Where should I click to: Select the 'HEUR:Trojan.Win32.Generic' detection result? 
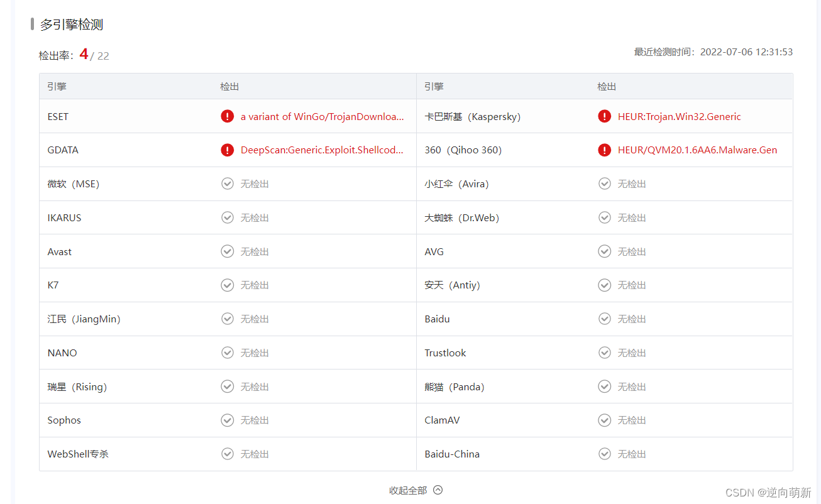tap(680, 116)
